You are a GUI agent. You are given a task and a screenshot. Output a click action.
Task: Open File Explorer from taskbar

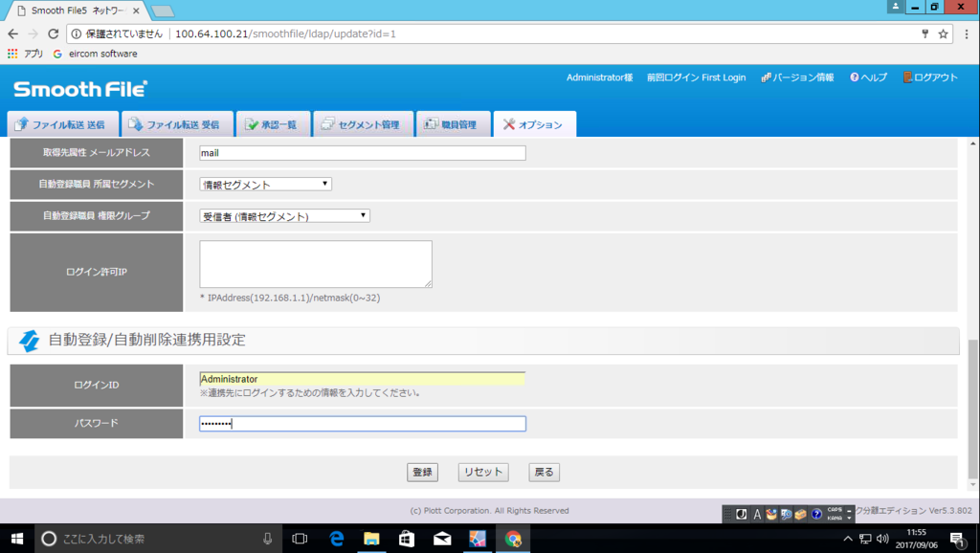click(x=371, y=539)
